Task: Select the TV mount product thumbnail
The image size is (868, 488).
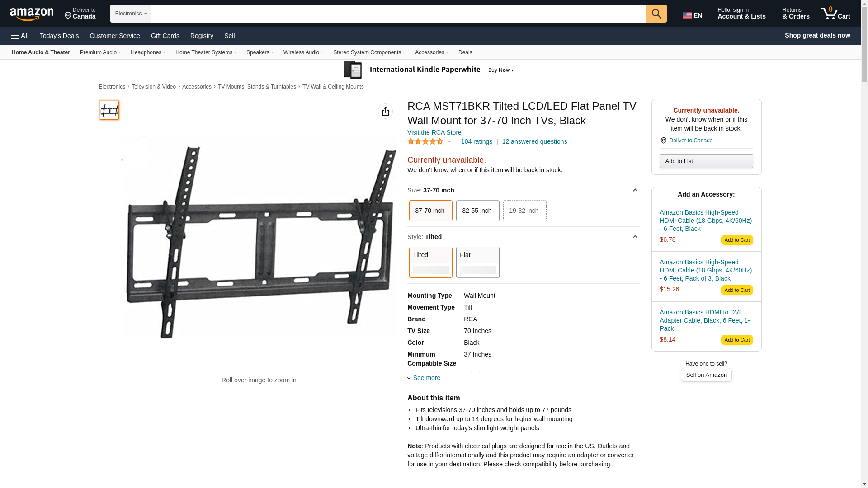Action: pyautogui.click(x=109, y=110)
